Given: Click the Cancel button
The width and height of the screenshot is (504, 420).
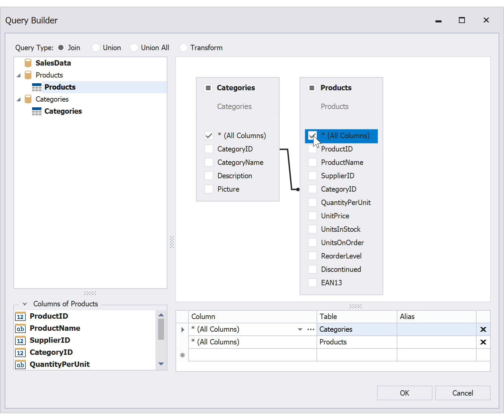Looking at the screenshot, I should [x=463, y=393].
